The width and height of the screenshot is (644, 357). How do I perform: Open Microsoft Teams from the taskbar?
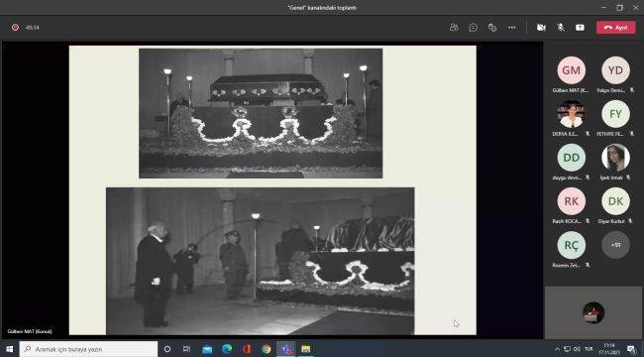click(286, 349)
